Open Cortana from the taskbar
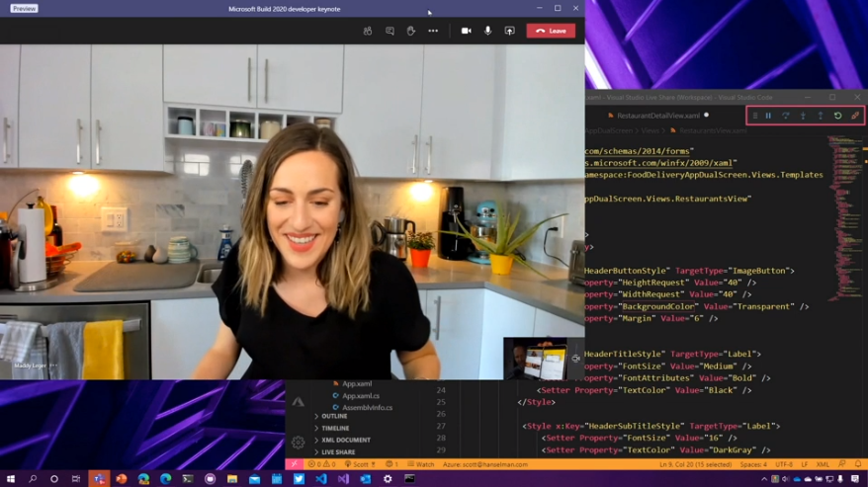 [x=54, y=479]
